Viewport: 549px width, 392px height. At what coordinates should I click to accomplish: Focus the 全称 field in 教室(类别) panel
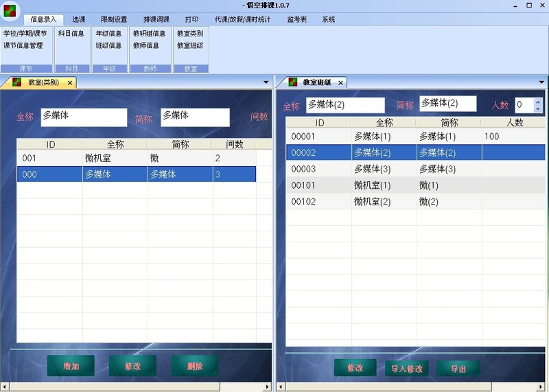click(84, 117)
